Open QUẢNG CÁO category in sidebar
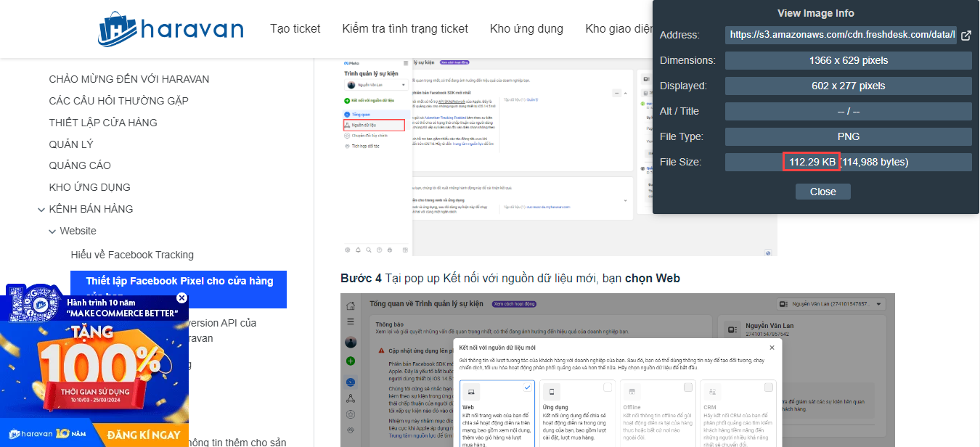The image size is (980, 447). pos(80,165)
